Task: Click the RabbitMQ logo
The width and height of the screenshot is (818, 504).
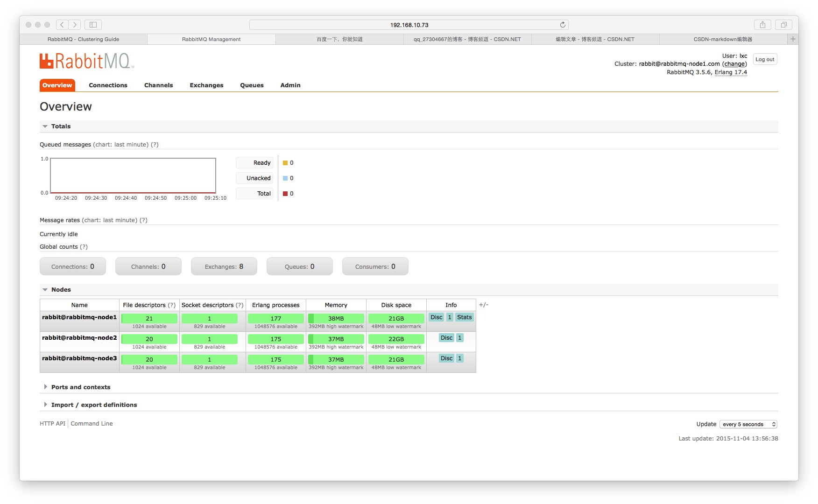Action: pyautogui.click(x=87, y=61)
